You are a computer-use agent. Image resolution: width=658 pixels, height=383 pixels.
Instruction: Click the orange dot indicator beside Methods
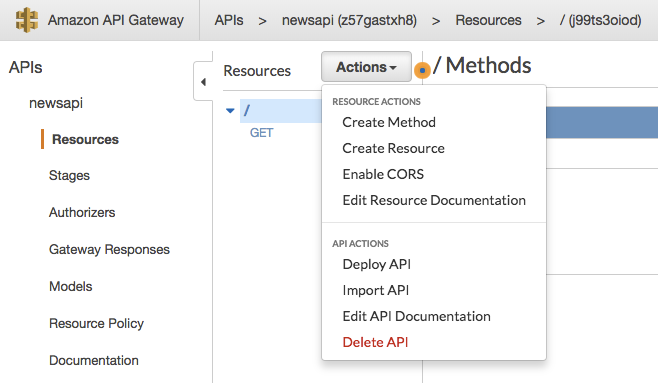pyautogui.click(x=422, y=70)
